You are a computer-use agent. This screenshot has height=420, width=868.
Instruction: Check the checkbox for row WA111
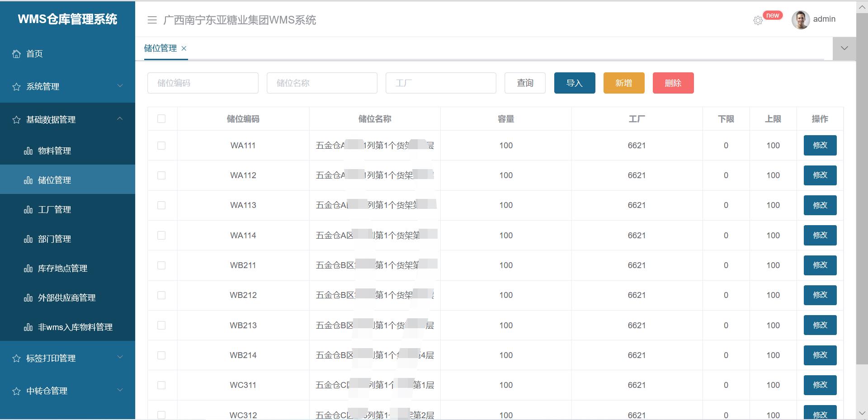[x=162, y=145]
